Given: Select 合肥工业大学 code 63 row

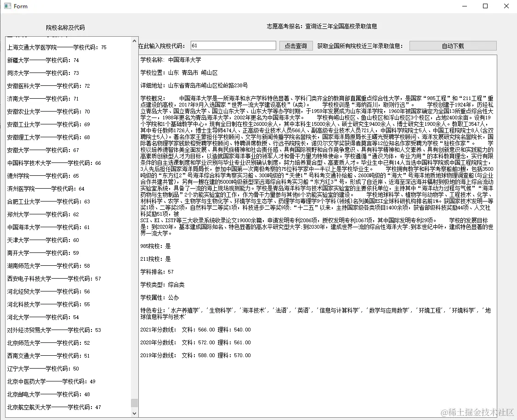Looking at the screenshot, I should [48, 202].
